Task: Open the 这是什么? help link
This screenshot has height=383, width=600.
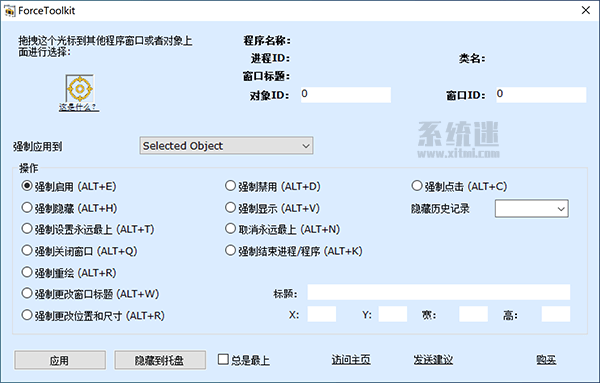Action: (x=79, y=107)
